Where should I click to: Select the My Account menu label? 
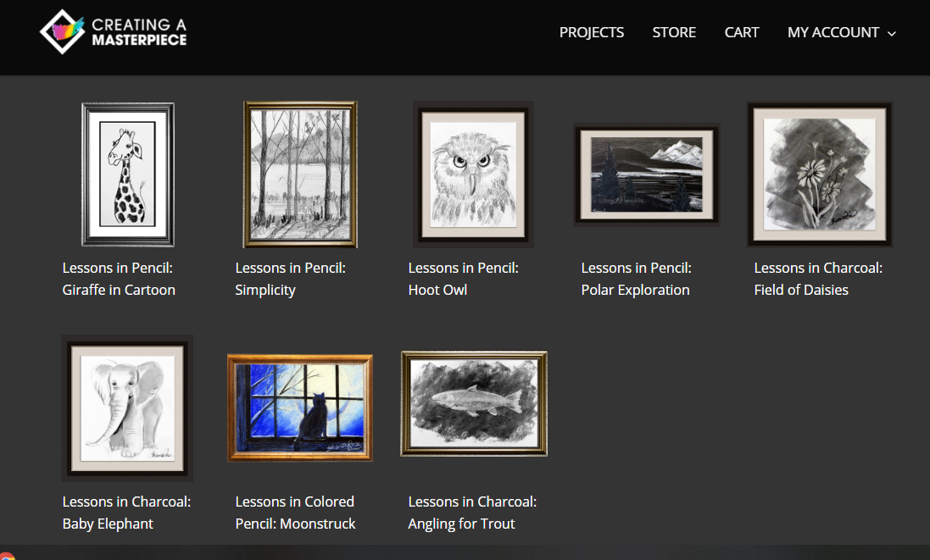pyautogui.click(x=833, y=32)
